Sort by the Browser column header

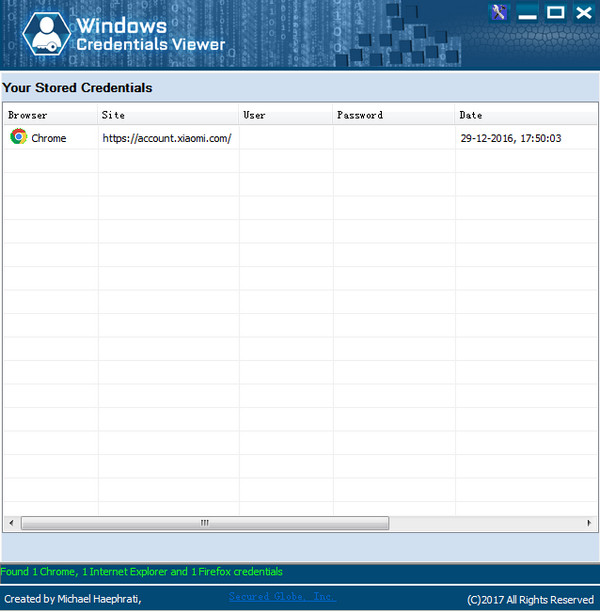(50, 115)
